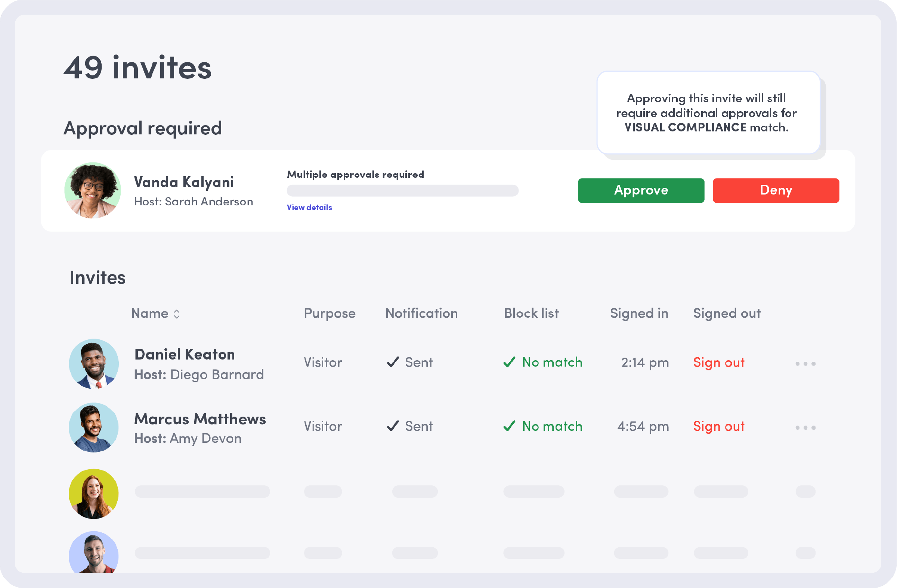Sign out Daniel Keaton
This screenshot has height=588, width=897.
719,363
